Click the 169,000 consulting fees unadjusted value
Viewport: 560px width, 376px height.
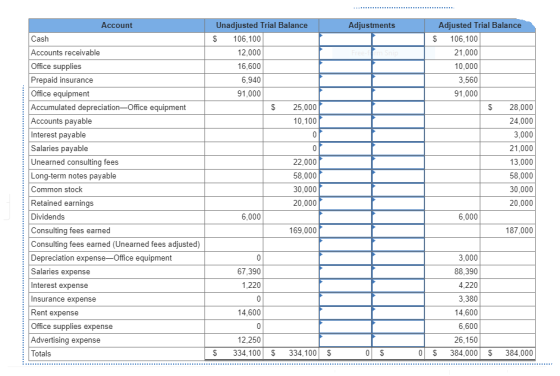303,231
